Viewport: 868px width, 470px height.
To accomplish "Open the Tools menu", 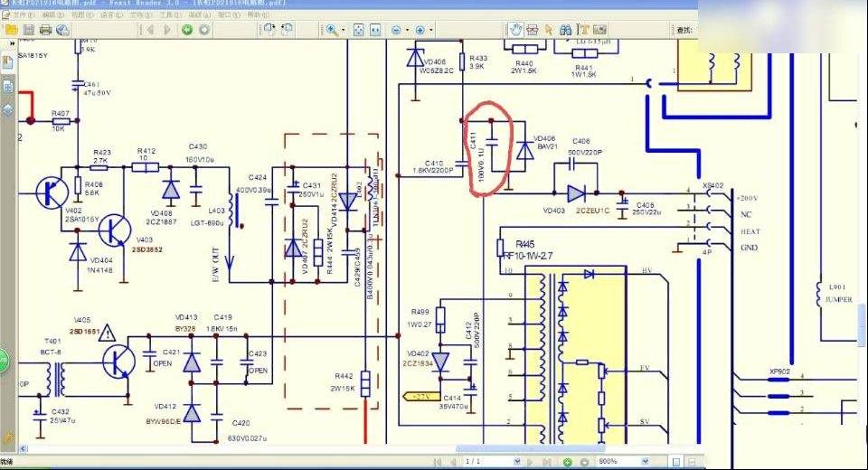I will pyautogui.click(x=170, y=15).
